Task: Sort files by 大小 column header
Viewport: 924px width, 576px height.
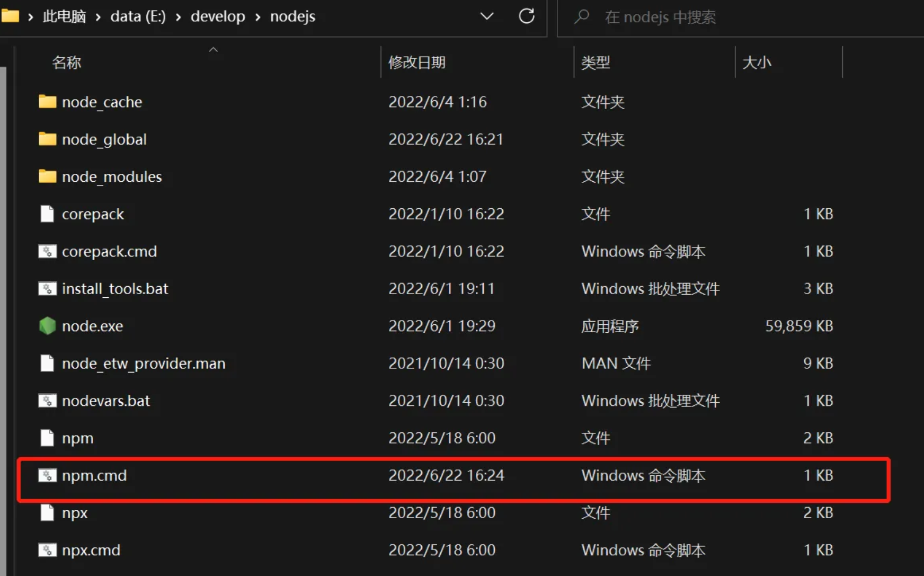Action: 757,63
